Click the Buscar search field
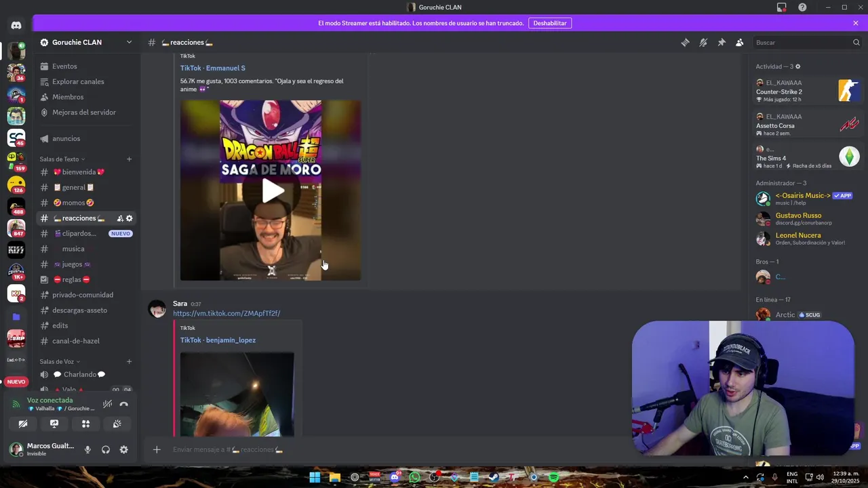The image size is (868, 488). coord(807,42)
